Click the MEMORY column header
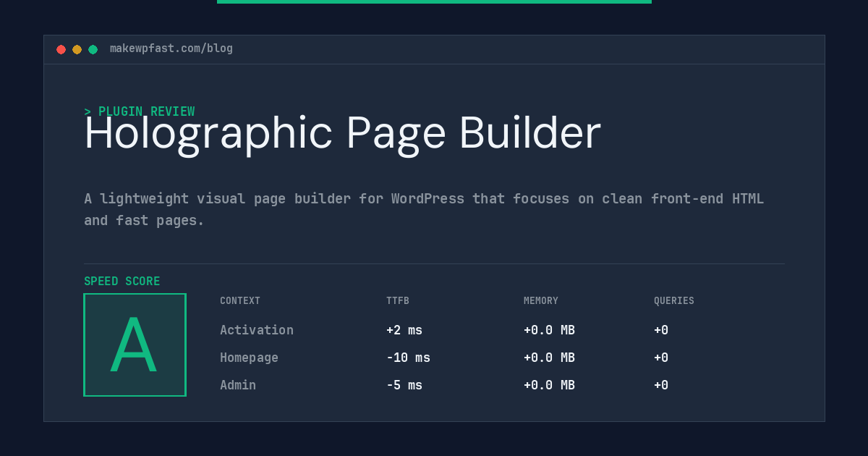868x456 pixels. pos(541,301)
